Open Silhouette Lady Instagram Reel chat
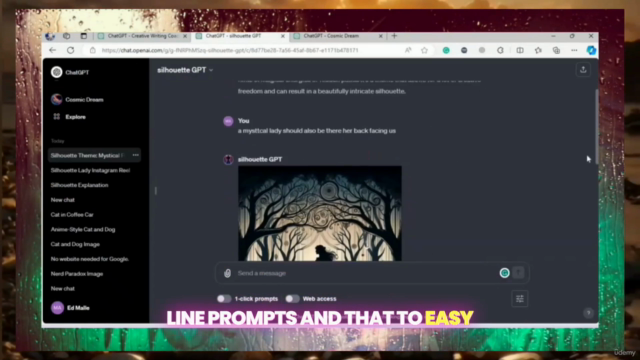 point(91,170)
